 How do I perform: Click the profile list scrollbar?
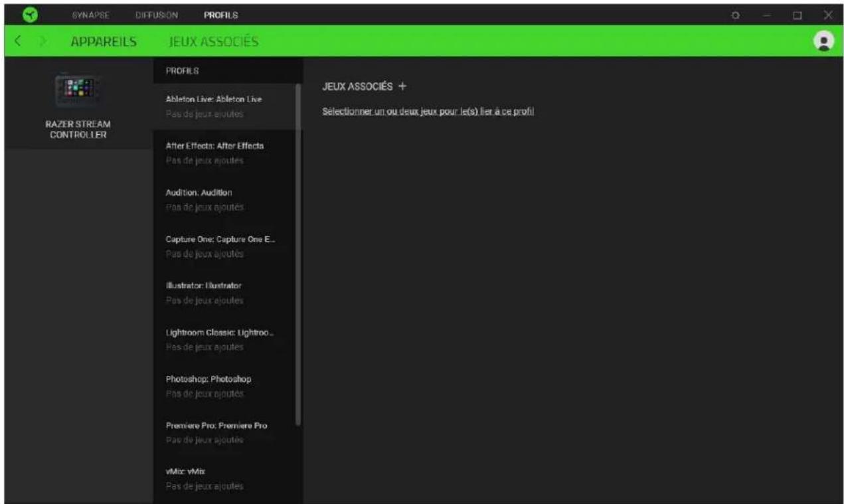pos(298,254)
